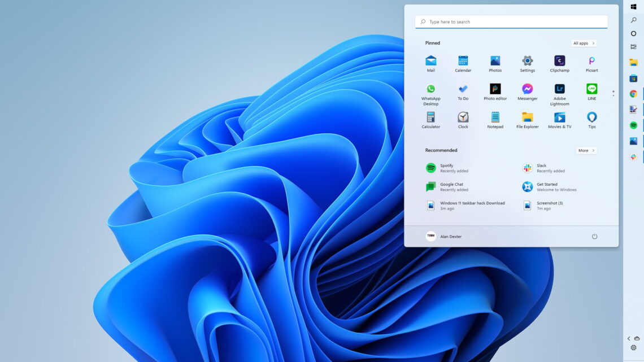Open Spotify from the vertical taskbar
The height and width of the screenshot is (362, 644).
[633, 123]
